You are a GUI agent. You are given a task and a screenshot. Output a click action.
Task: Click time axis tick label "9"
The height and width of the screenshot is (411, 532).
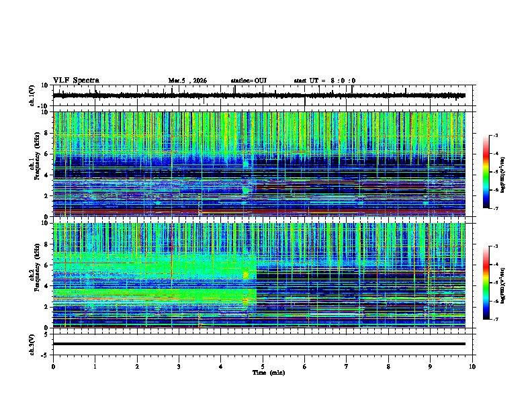[x=430, y=367]
